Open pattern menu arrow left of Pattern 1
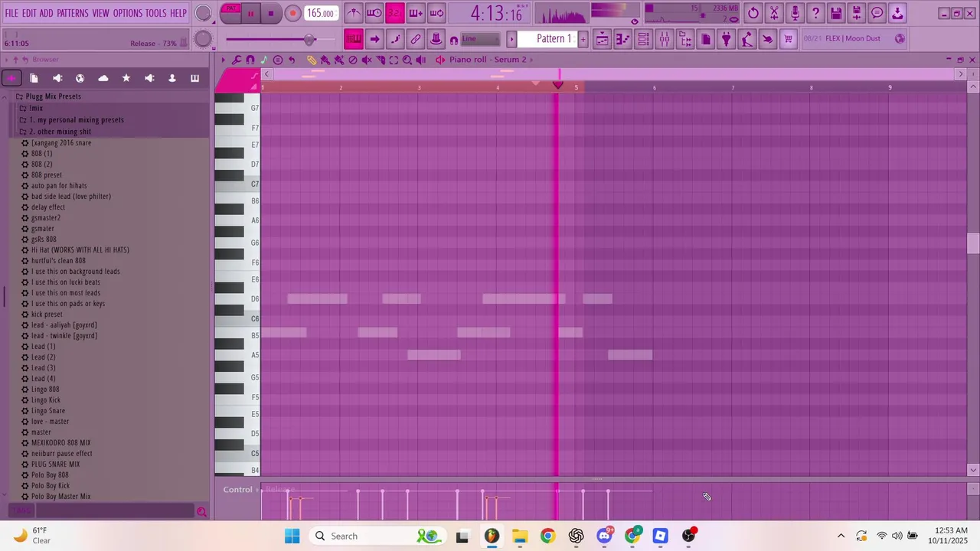 click(512, 39)
